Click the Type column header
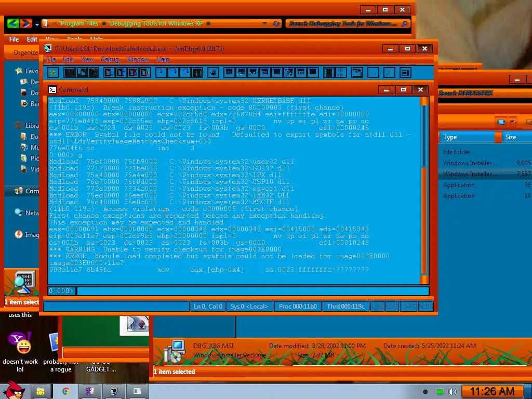The image size is (532, 399). point(468,137)
